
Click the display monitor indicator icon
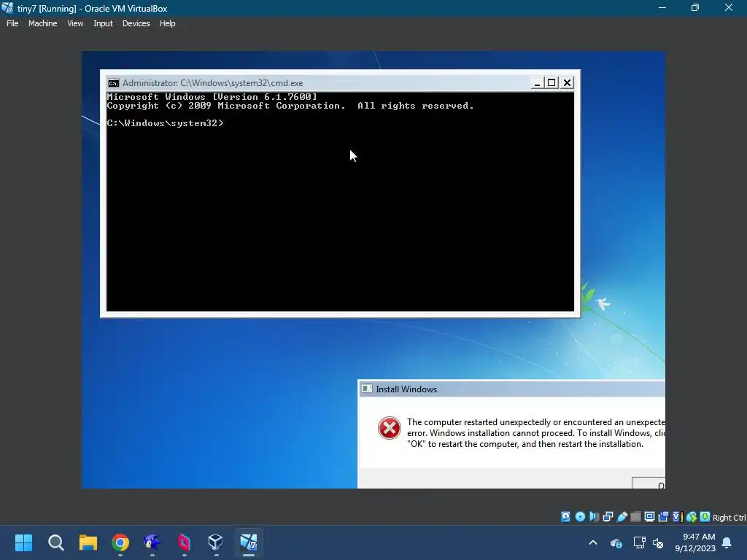[649, 517]
